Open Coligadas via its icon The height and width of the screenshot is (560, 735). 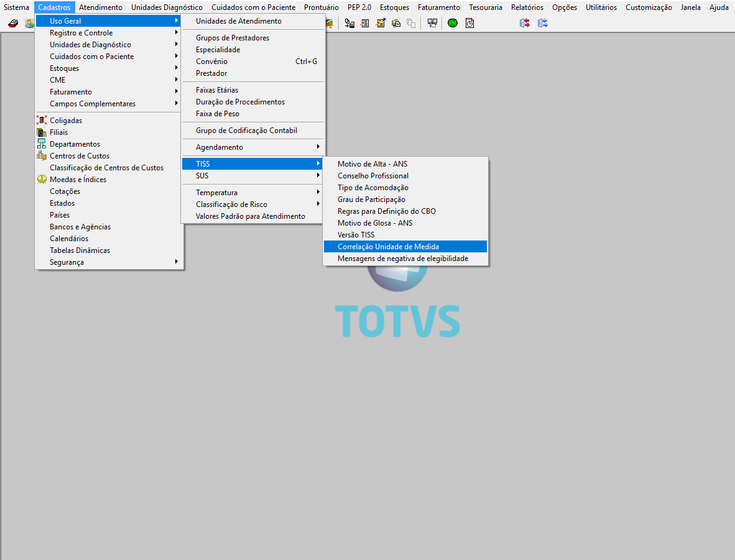(x=42, y=121)
